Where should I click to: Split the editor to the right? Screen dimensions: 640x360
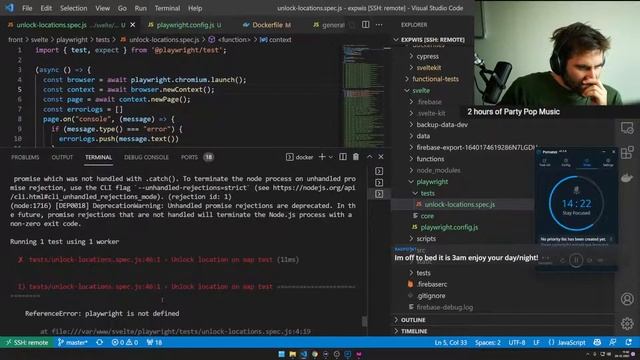(x=366, y=24)
